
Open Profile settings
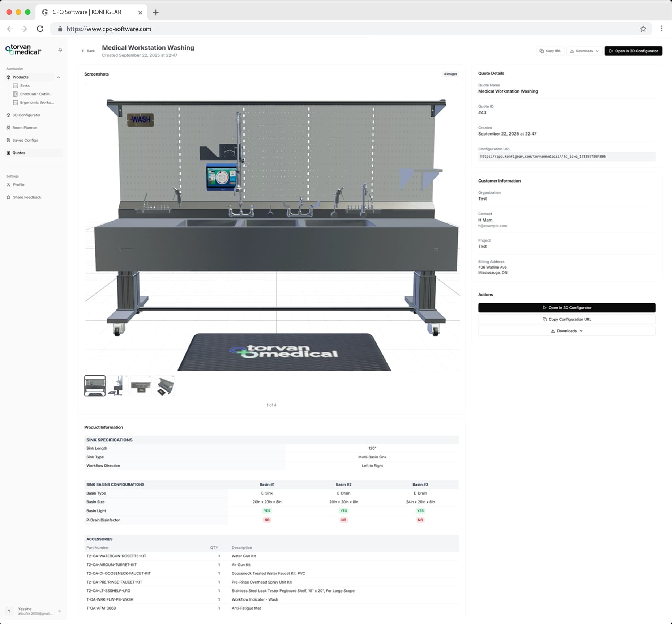tap(18, 185)
